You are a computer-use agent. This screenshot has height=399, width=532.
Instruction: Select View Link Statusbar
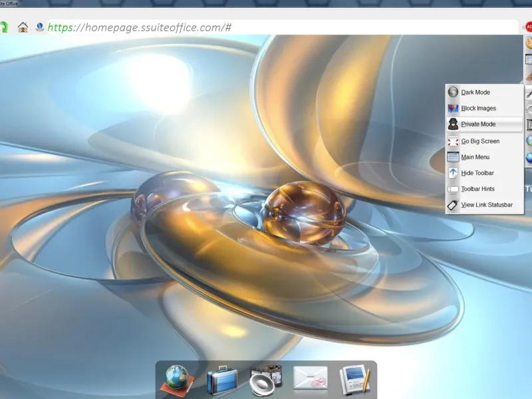point(486,205)
